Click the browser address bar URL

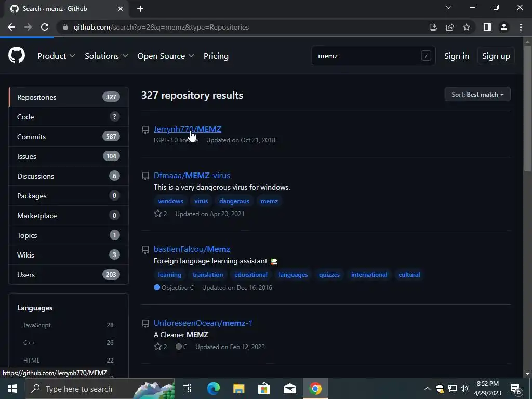pyautogui.click(x=161, y=27)
